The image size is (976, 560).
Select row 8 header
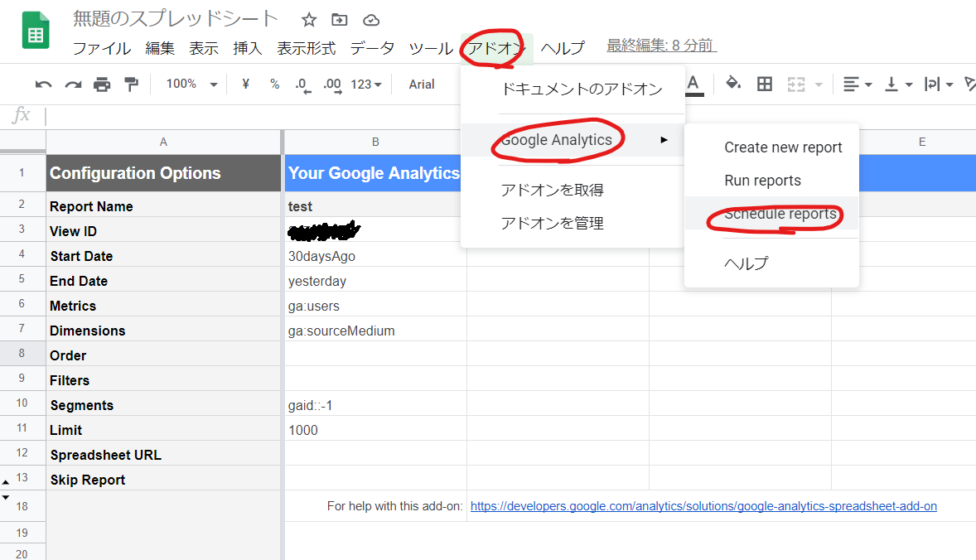[22, 354]
